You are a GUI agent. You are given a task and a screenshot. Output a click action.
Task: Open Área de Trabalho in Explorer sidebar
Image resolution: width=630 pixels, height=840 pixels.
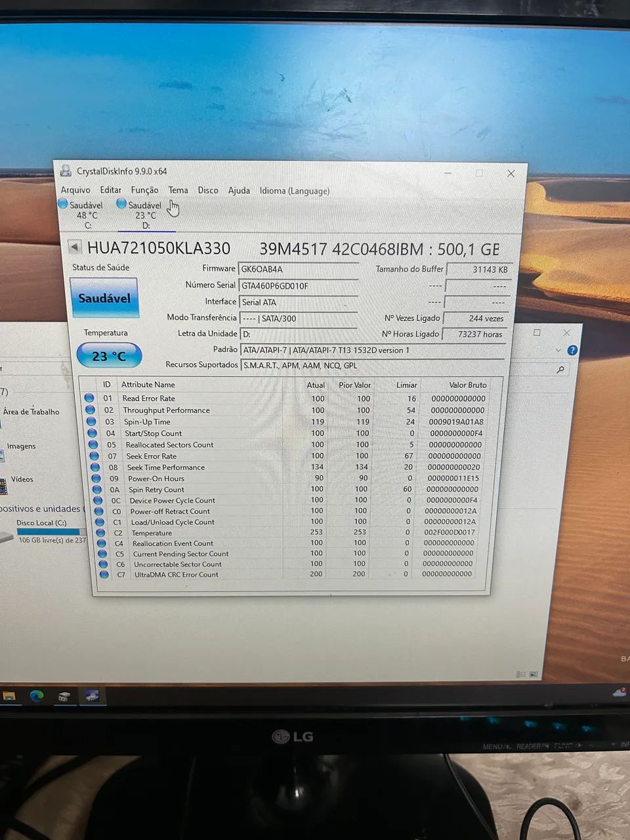(x=31, y=411)
